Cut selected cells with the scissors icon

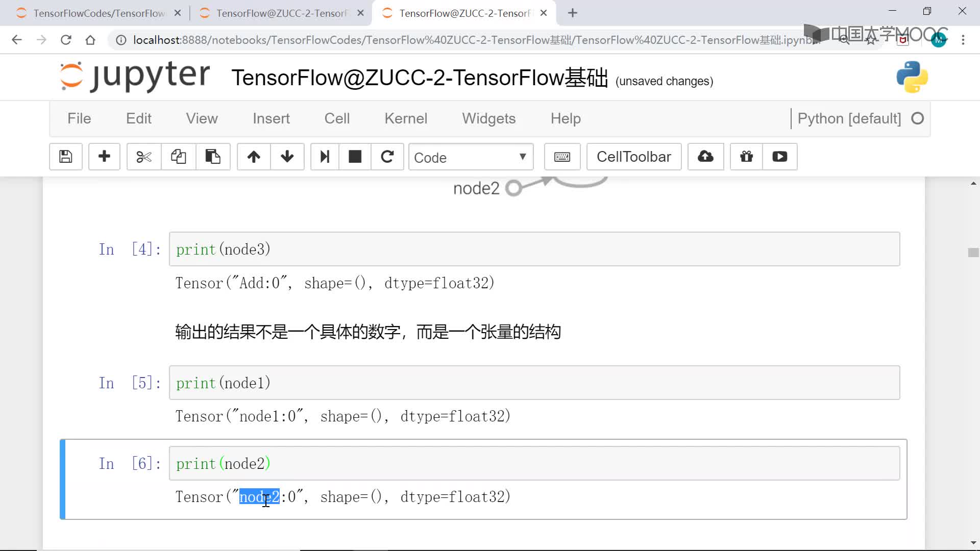click(x=144, y=157)
